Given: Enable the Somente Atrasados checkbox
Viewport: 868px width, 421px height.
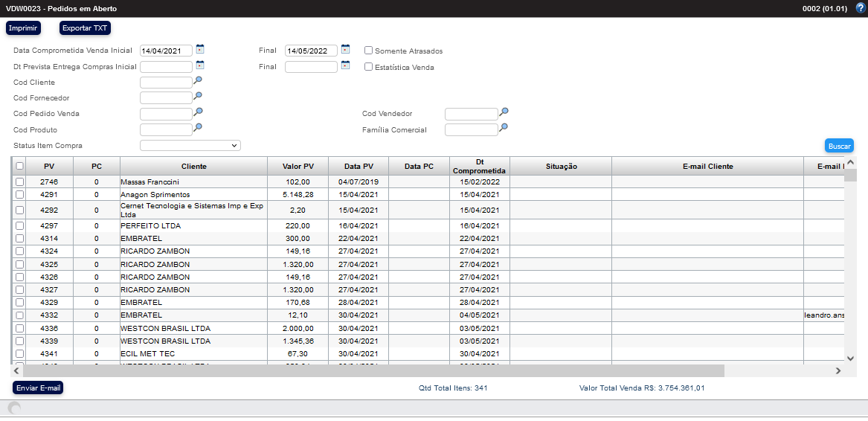Looking at the screenshot, I should [x=369, y=51].
